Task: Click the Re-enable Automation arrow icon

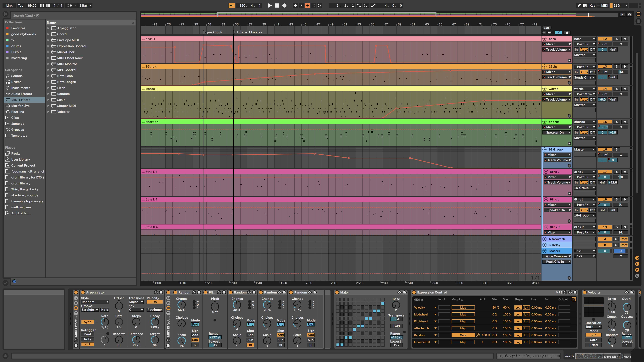Action: [x=307, y=5]
